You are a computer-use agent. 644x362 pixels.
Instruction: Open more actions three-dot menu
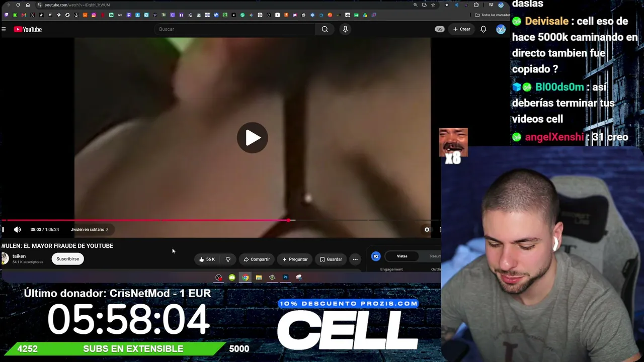coord(355,259)
